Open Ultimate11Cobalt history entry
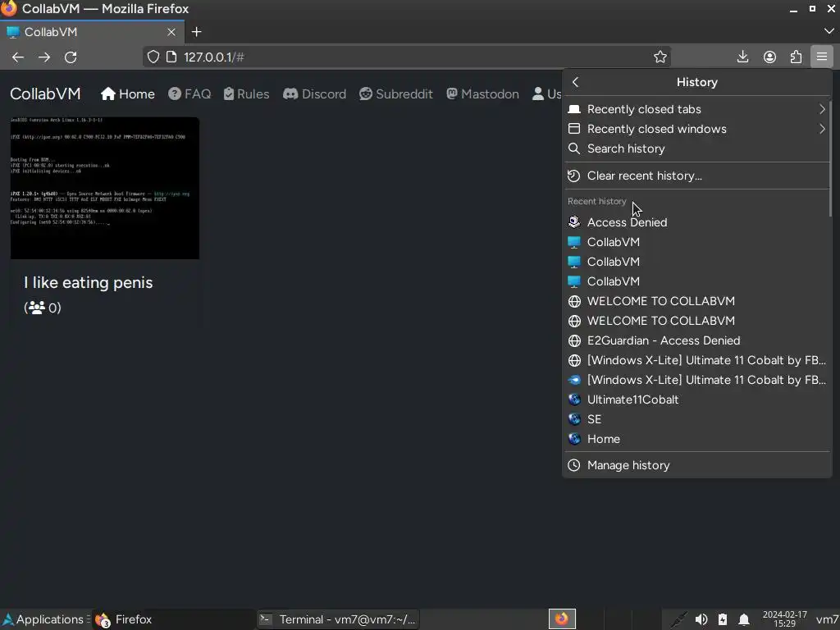This screenshot has height=630, width=840. (x=697, y=399)
